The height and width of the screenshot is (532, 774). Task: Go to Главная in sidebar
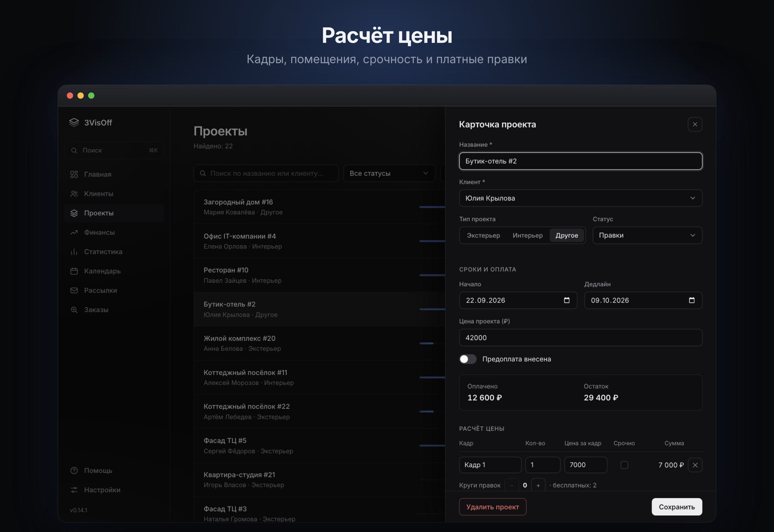coord(114,174)
